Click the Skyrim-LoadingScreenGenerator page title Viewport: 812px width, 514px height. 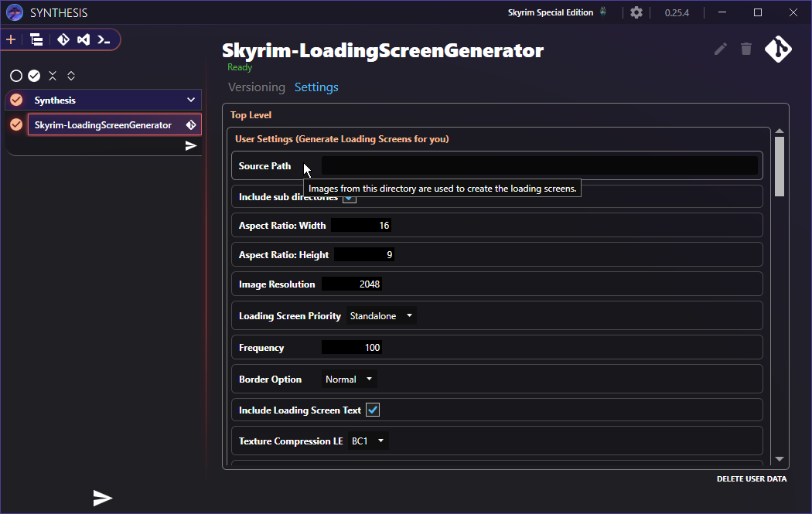[x=383, y=51]
